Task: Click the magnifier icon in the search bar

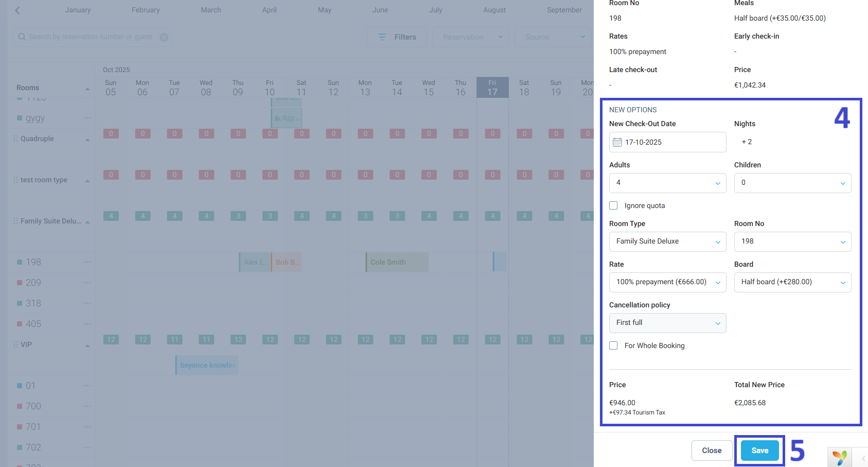Action: [22, 37]
